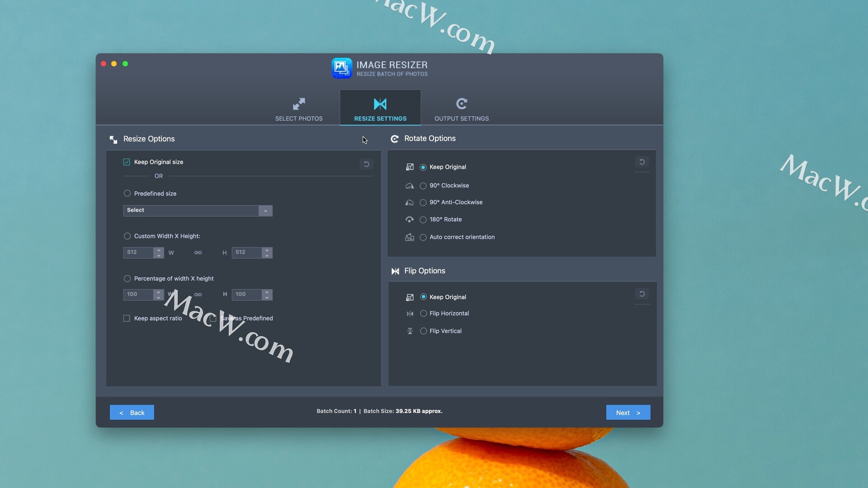
Task: Click the percentage height stepper arrows
Action: click(267, 295)
